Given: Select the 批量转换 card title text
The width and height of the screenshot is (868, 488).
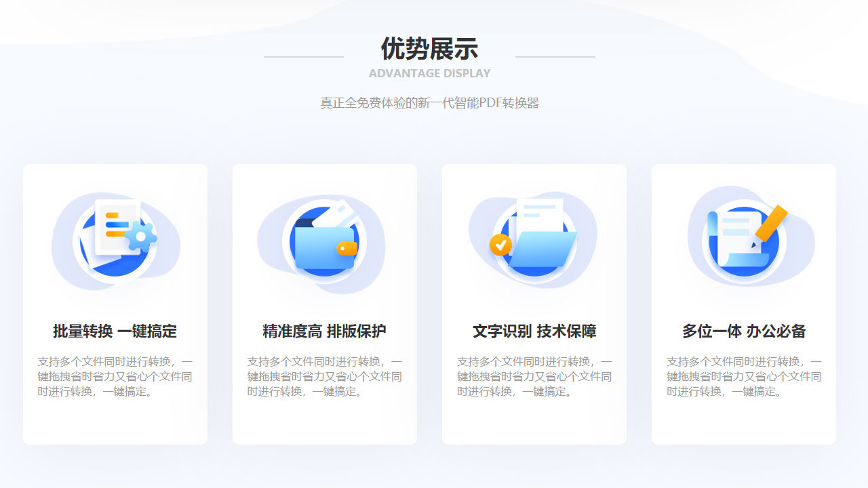Looking at the screenshot, I should pos(115,331).
